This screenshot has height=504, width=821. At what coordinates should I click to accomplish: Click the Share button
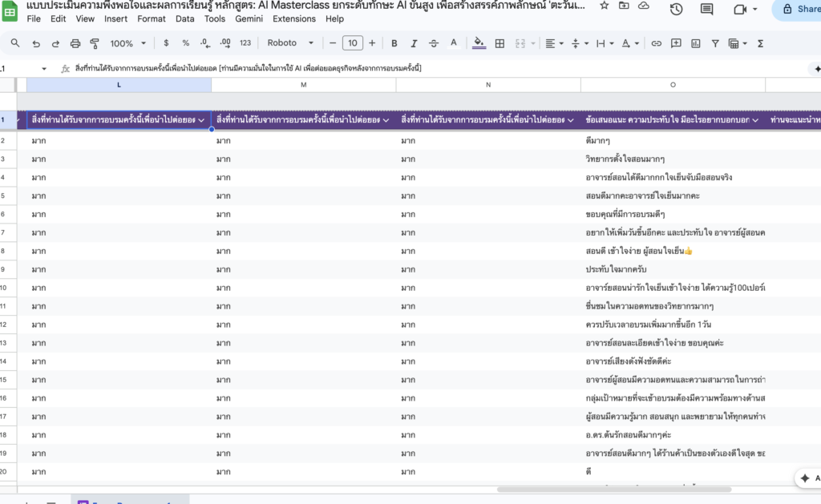point(799,9)
